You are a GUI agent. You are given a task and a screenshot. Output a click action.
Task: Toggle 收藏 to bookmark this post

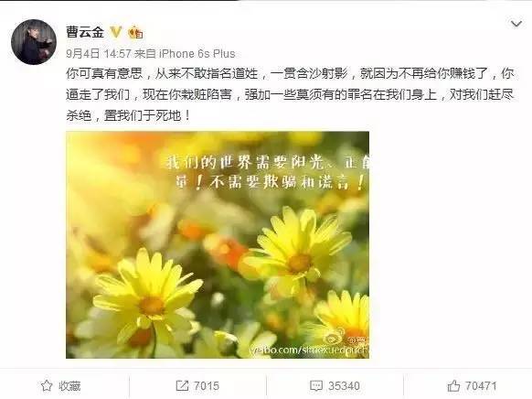coord(69,386)
